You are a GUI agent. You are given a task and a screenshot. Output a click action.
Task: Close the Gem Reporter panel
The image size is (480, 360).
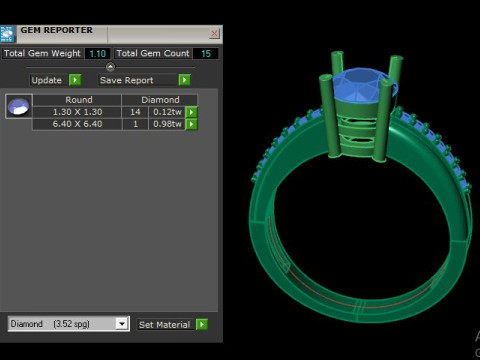214,33
